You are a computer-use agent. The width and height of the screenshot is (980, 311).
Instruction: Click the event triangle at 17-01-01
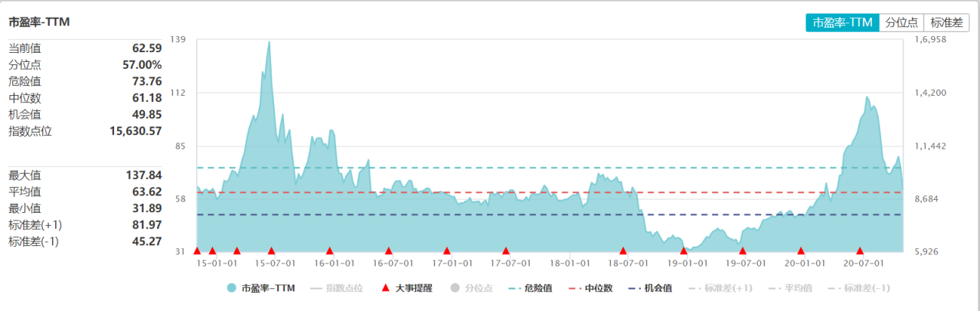coord(447,250)
